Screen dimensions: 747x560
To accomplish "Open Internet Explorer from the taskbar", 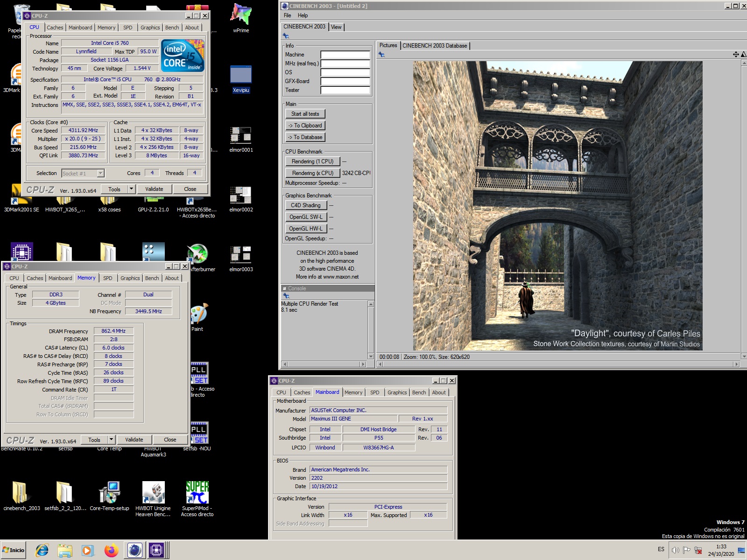I will 42,550.
